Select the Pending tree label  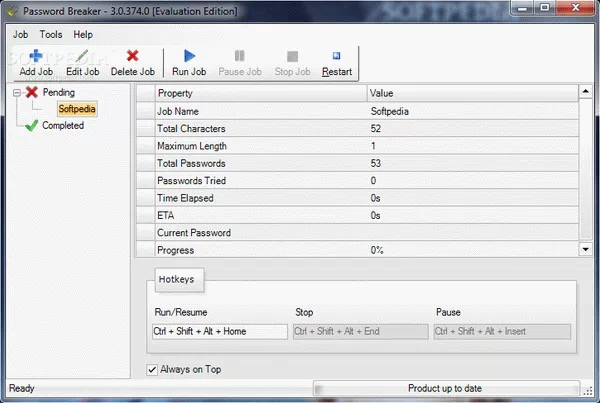pos(59,92)
